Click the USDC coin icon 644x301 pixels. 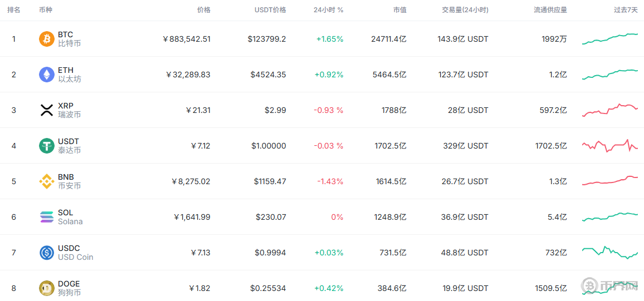click(x=47, y=253)
